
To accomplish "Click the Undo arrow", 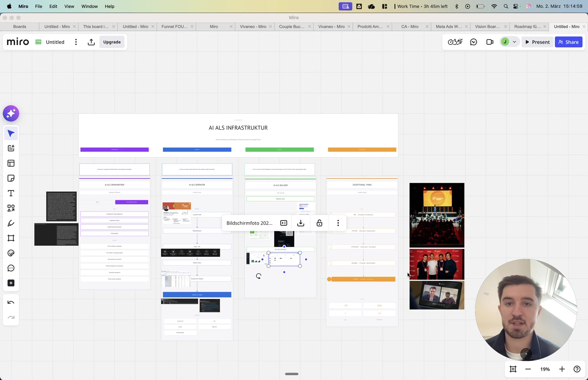I will (11, 303).
